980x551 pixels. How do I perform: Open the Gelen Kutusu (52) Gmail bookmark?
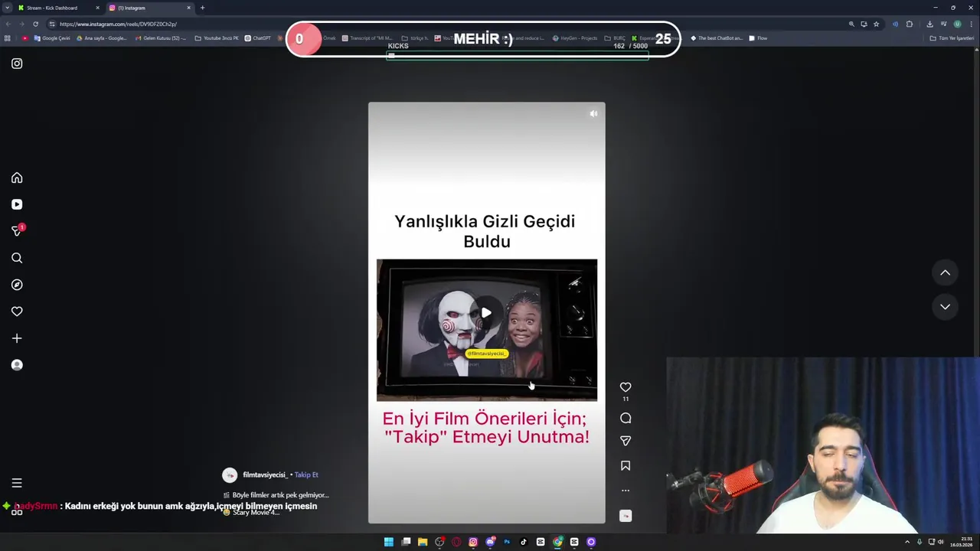160,38
